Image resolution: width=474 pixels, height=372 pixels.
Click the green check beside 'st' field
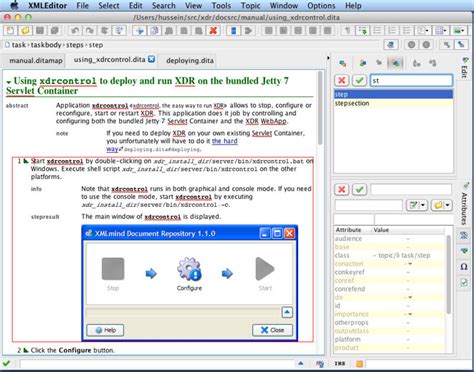(x=359, y=80)
